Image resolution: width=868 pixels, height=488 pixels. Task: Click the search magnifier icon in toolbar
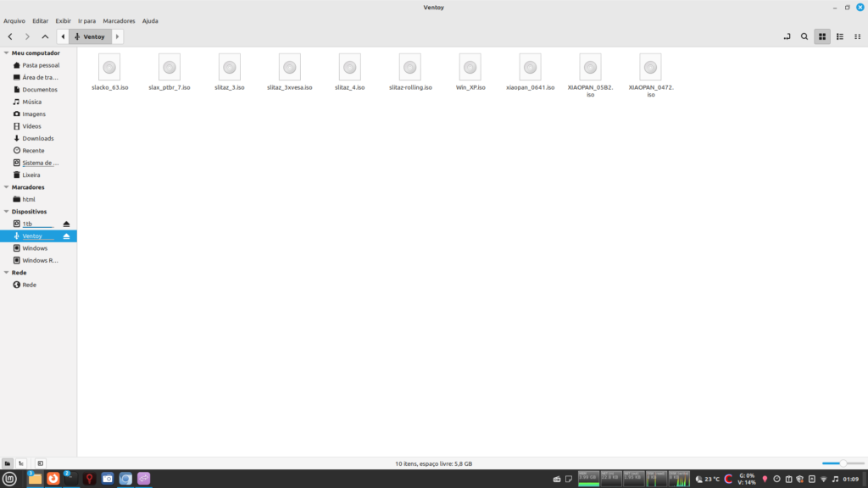pos(804,36)
